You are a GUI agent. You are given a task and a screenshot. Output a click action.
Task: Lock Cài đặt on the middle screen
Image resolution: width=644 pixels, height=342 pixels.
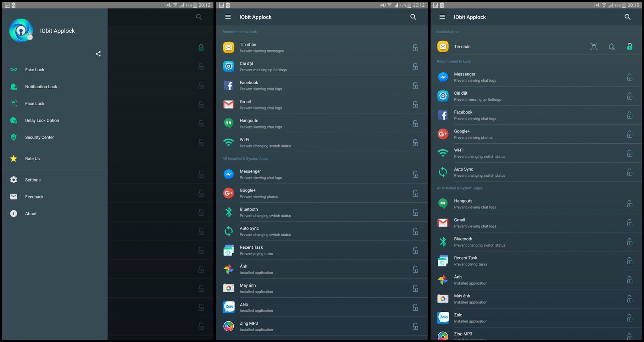(415, 67)
